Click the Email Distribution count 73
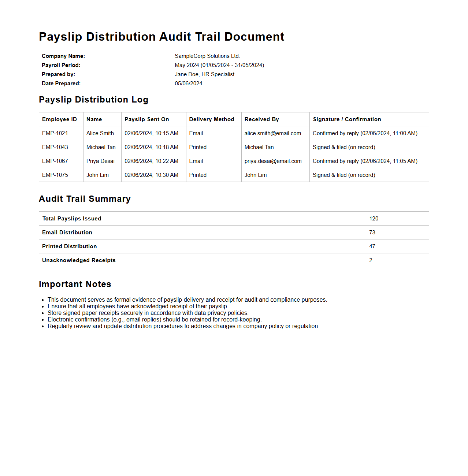Image resolution: width=468 pixels, height=476 pixels. 372,233
